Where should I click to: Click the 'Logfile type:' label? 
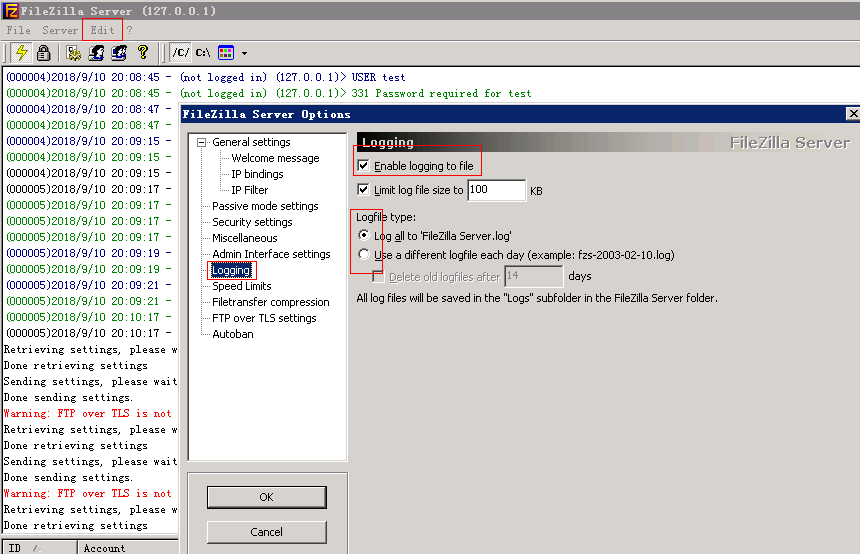(x=386, y=217)
